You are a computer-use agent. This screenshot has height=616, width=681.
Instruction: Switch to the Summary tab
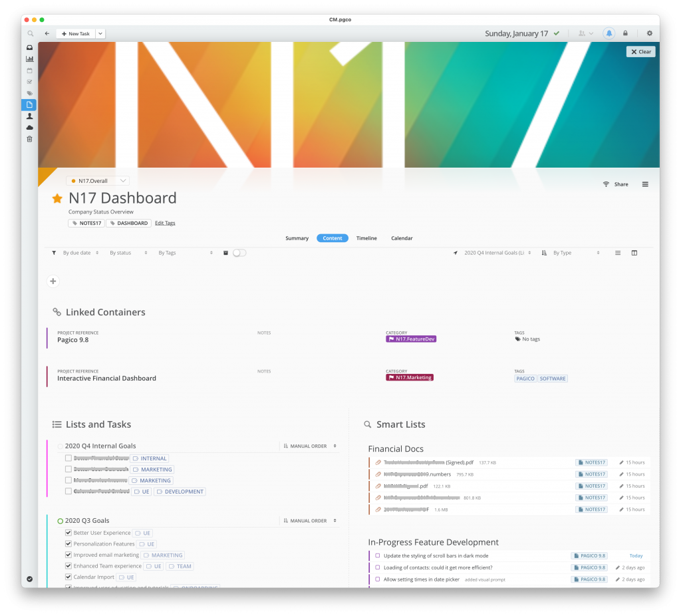[297, 238]
